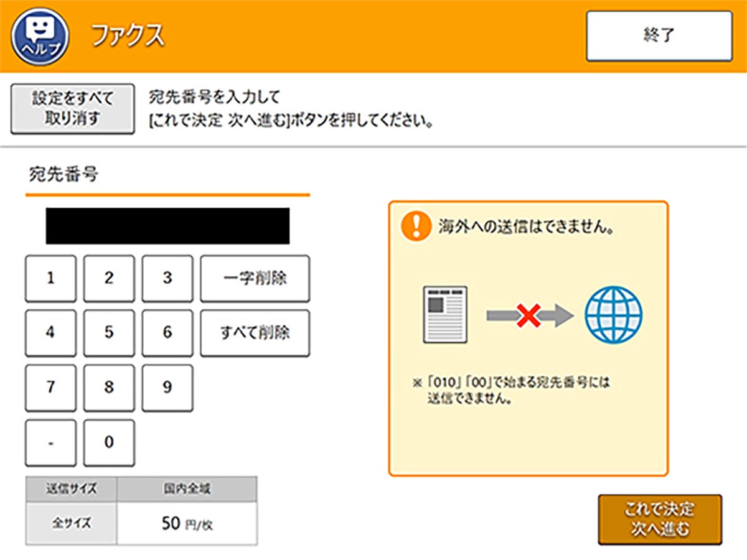Click the 全サイズ table cell
Viewport: 747px width, 560px height.
click(71, 524)
